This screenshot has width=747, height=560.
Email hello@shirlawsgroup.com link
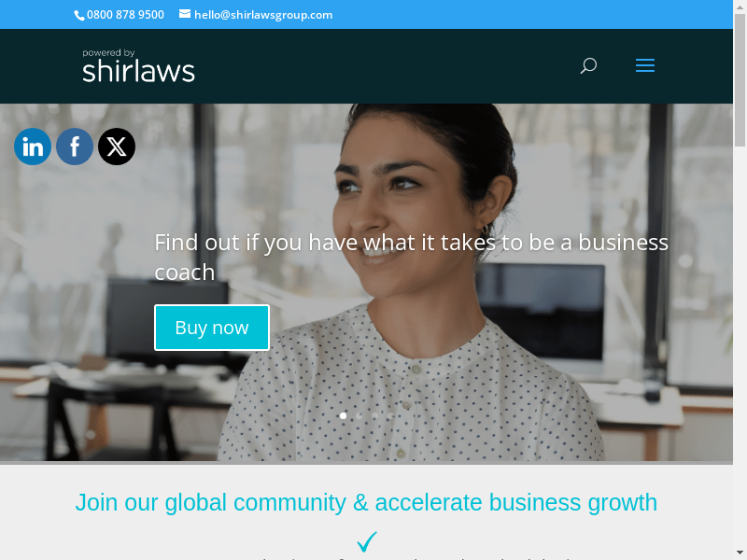[x=263, y=15]
